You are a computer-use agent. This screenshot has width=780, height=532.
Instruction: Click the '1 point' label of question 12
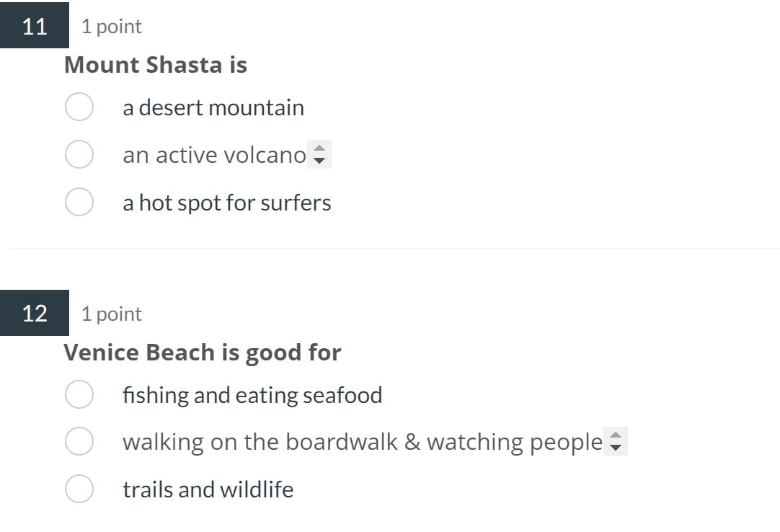point(112,314)
